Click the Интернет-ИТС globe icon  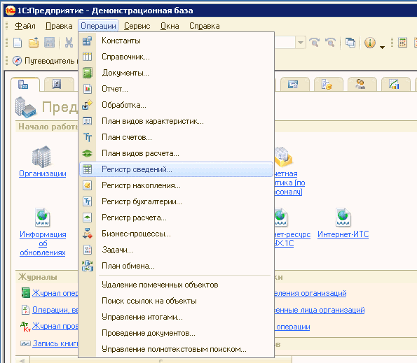(x=343, y=217)
